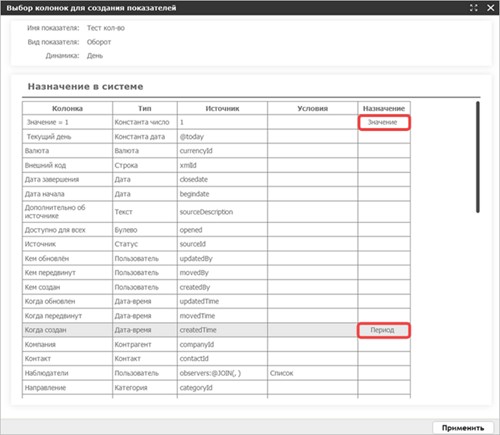500x435 pixels.
Task: Click the table vertical scrollbar
Action: (x=478, y=157)
